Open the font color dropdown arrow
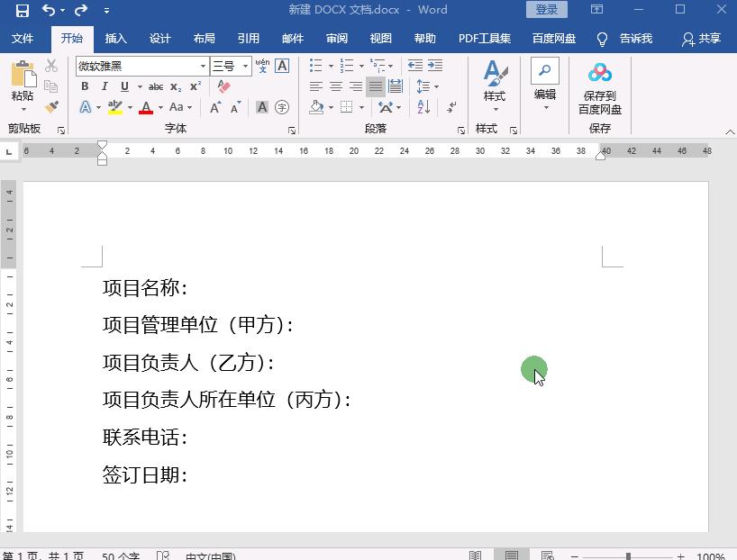 pyautogui.click(x=159, y=107)
